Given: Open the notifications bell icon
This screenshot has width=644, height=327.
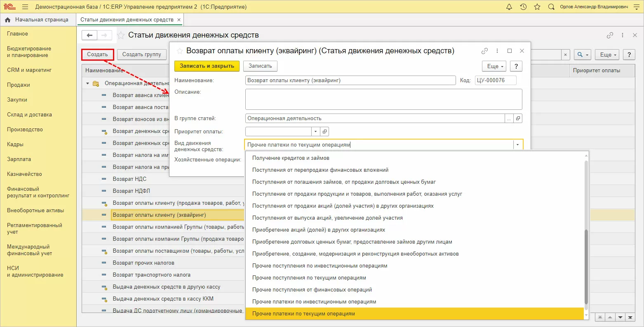Looking at the screenshot, I should point(509,7).
